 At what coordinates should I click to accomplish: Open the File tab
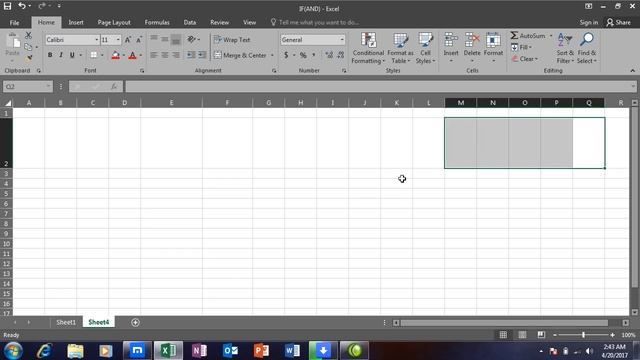[14, 22]
